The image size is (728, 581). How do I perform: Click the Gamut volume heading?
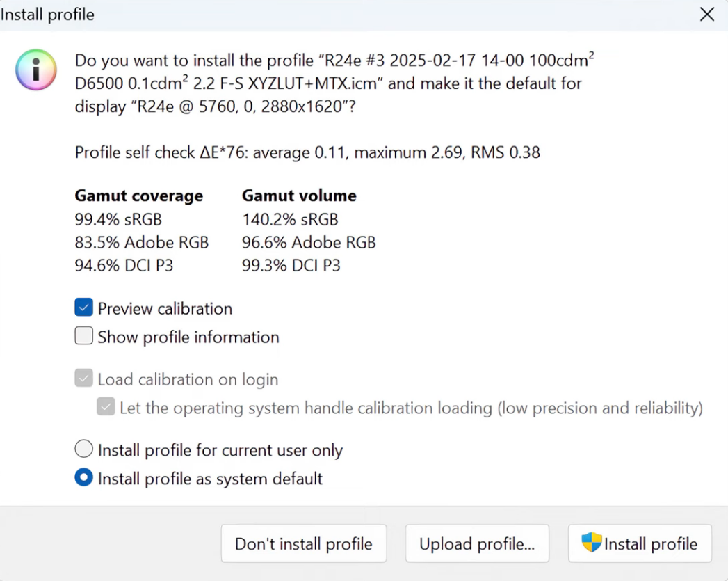coord(299,196)
